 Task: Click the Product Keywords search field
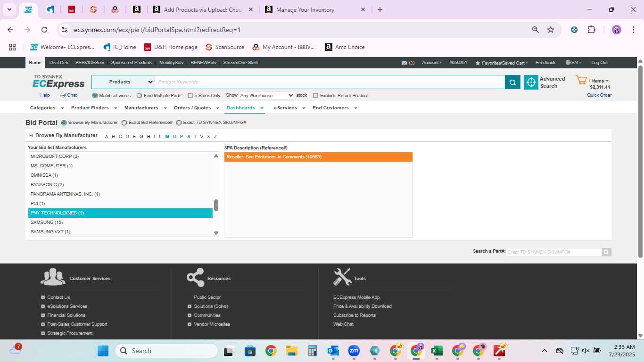(330, 82)
